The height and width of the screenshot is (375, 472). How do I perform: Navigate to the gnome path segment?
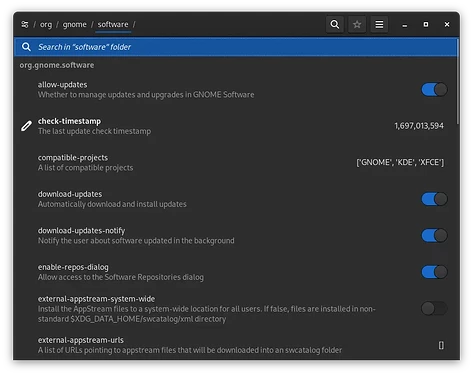[x=74, y=24]
